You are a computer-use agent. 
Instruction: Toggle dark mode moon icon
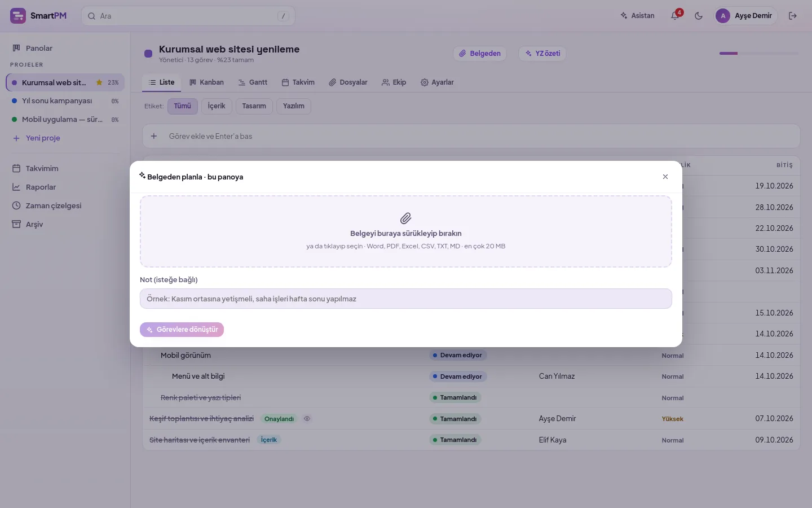click(699, 16)
